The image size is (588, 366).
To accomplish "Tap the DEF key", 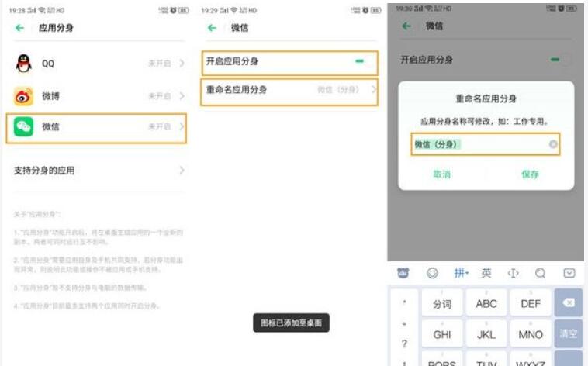I will [531, 303].
